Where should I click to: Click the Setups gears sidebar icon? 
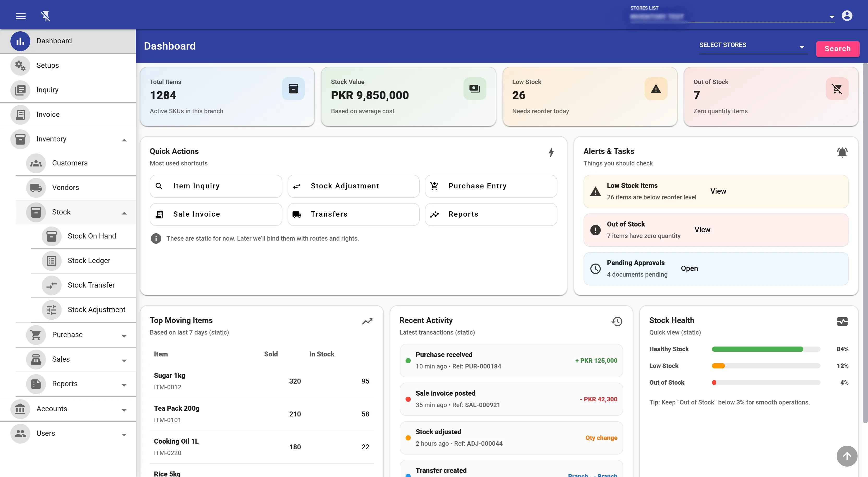tap(20, 66)
